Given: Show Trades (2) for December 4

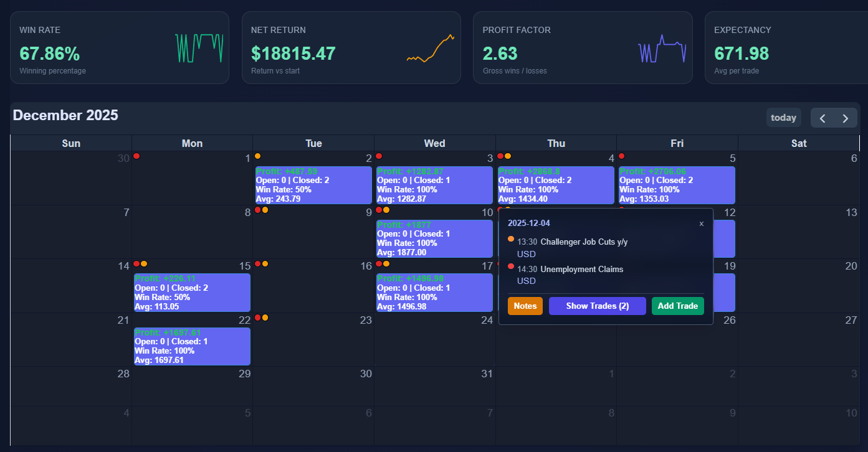Looking at the screenshot, I should pos(597,306).
